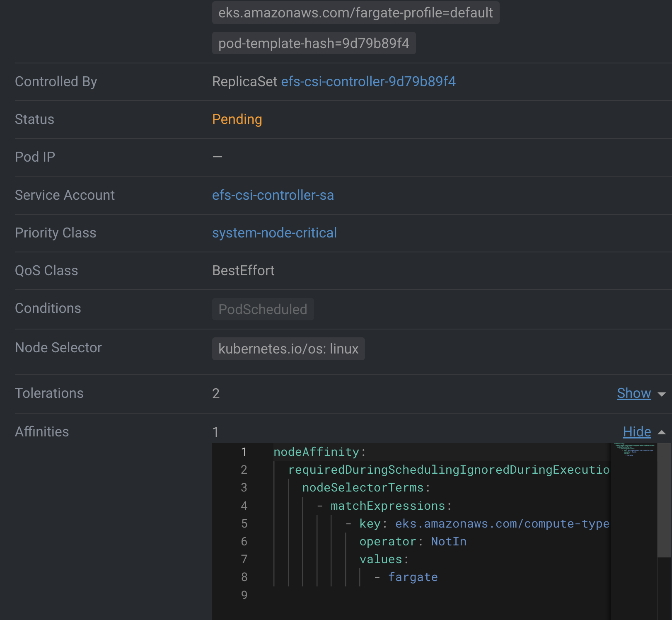Show the pod's two tolerations
The width and height of the screenshot is (672, 620).
[x=633, y=393]
